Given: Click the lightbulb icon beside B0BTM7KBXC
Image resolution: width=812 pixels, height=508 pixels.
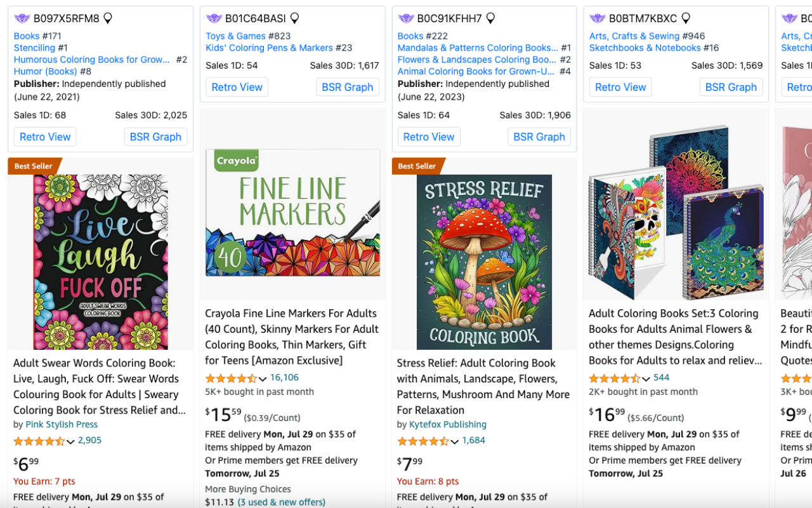Looking at the screenshot, I should pos(686,18).
